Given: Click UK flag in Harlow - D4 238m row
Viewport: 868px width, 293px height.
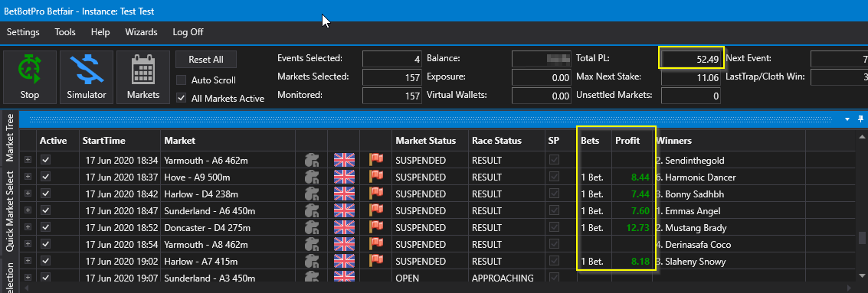Looking at the screenshot, I should pos(344,194).
